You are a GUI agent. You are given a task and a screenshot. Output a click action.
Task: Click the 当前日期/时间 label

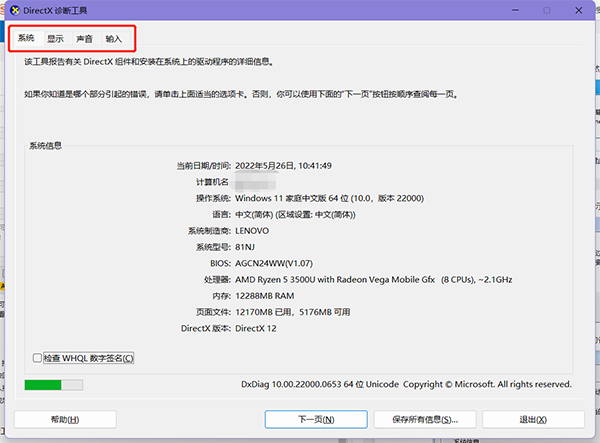click(204, 166)
